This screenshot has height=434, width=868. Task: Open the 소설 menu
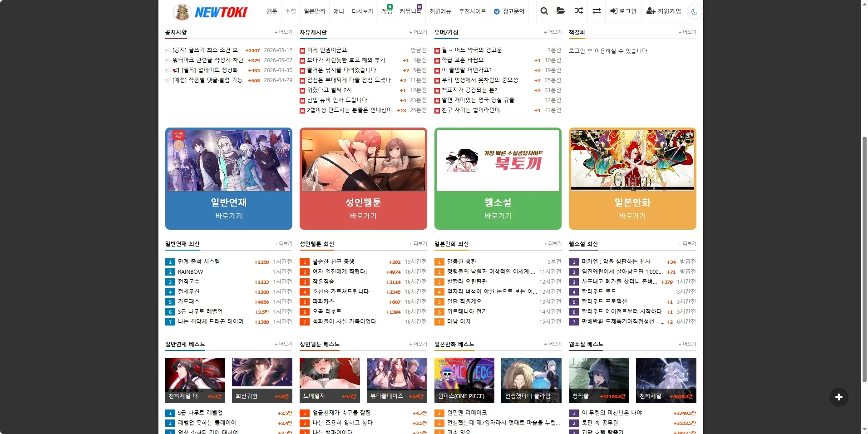click(291, 11)
